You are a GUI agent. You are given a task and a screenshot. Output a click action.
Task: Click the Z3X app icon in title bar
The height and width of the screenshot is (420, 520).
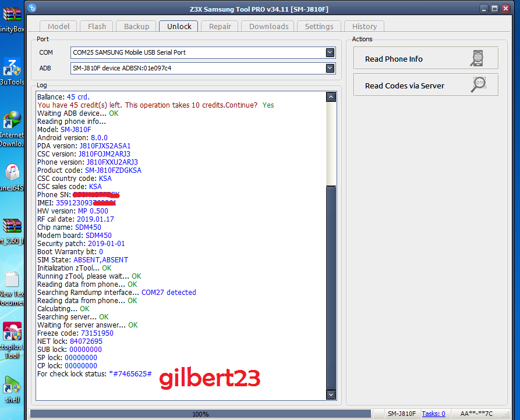click(32, 8)
